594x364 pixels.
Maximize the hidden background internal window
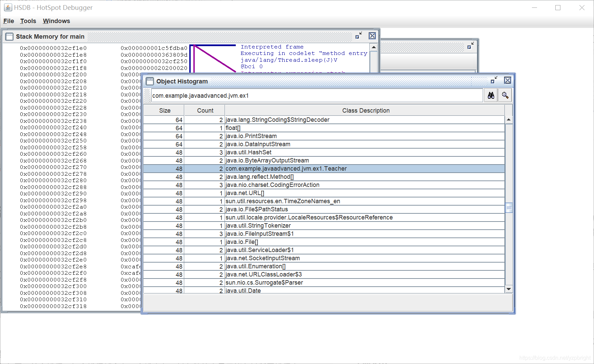pos(471,45)
